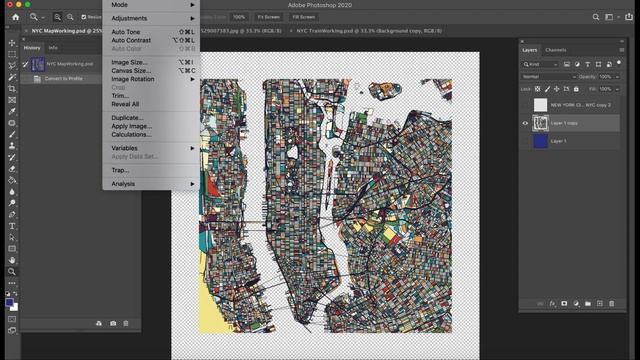Viewport: 640px width, 360px height.
Task: Expand the Variables submenu
Action: [151, 148]
